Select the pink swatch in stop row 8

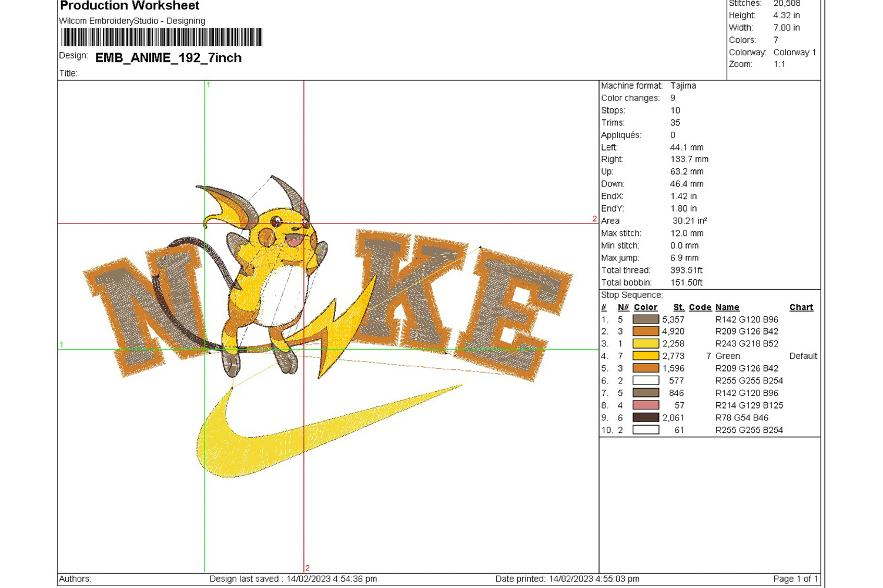click(645, 406)
